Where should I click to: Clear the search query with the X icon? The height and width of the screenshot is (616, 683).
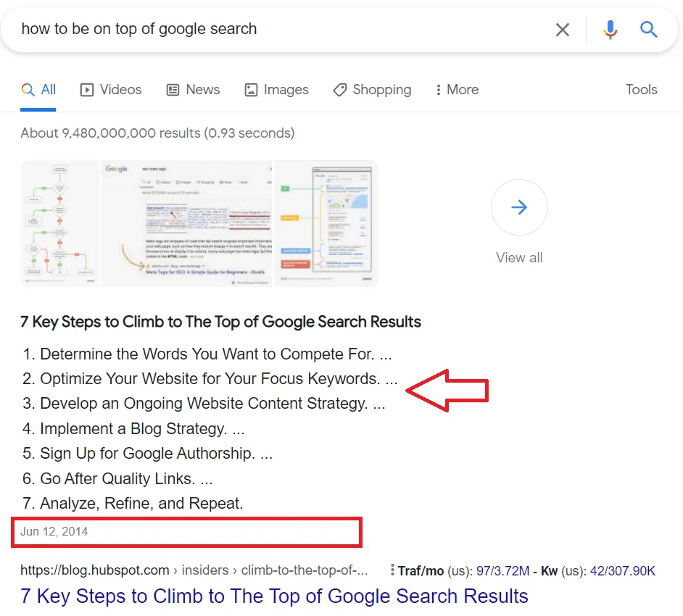point(563,30)
